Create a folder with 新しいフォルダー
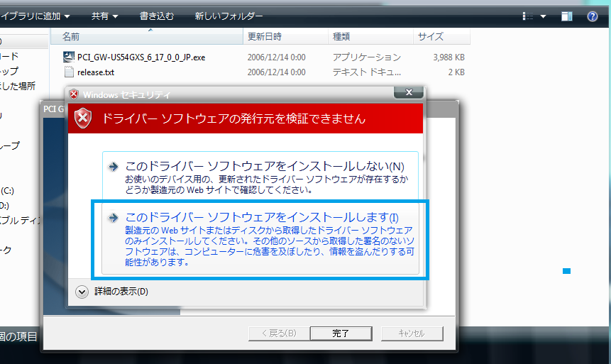 click(x=229, y=16)
